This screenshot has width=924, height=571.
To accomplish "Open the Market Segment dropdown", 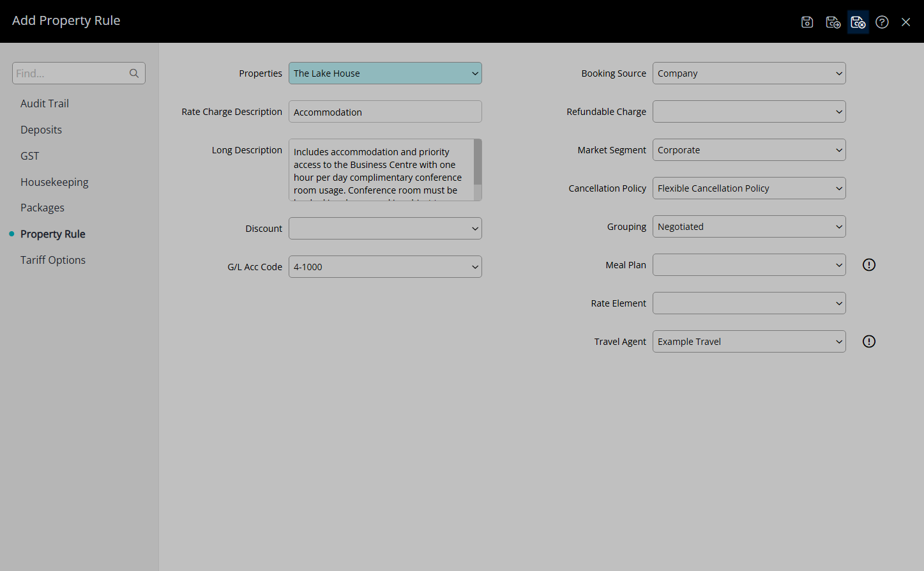I will 749,150.
